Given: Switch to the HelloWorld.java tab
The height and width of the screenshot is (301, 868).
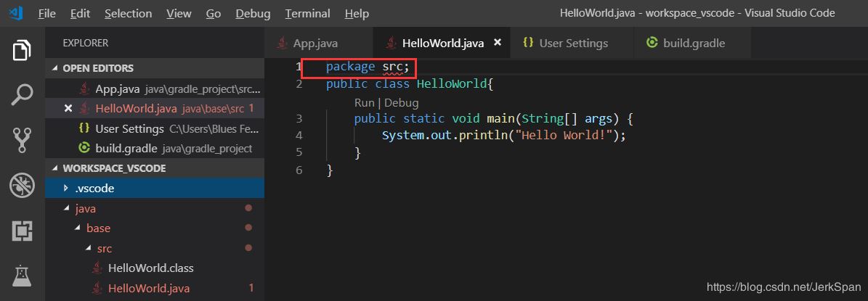Looking at the screenshot, I should (441, 43).
